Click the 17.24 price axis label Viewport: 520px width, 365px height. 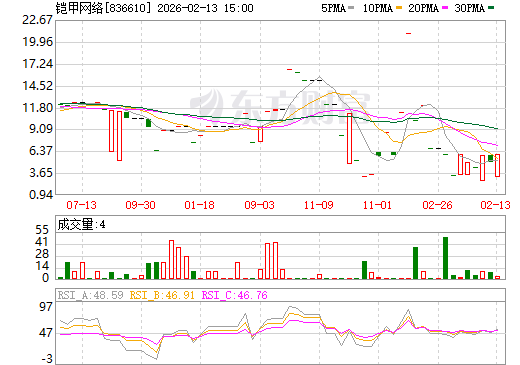(x=37, y=64)
